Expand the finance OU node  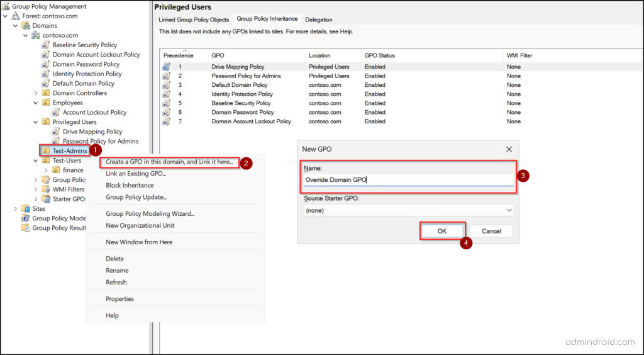coord(46,170)
